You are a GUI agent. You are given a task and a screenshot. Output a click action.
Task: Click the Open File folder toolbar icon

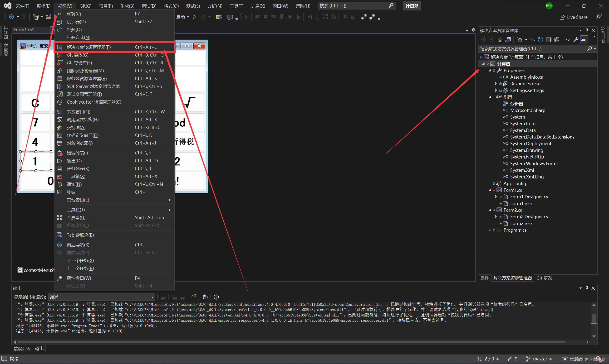pos(48,17)
